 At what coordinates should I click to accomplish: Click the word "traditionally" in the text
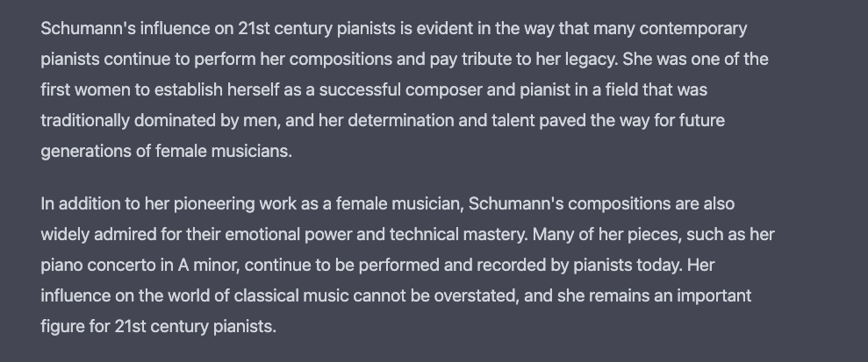85,120
